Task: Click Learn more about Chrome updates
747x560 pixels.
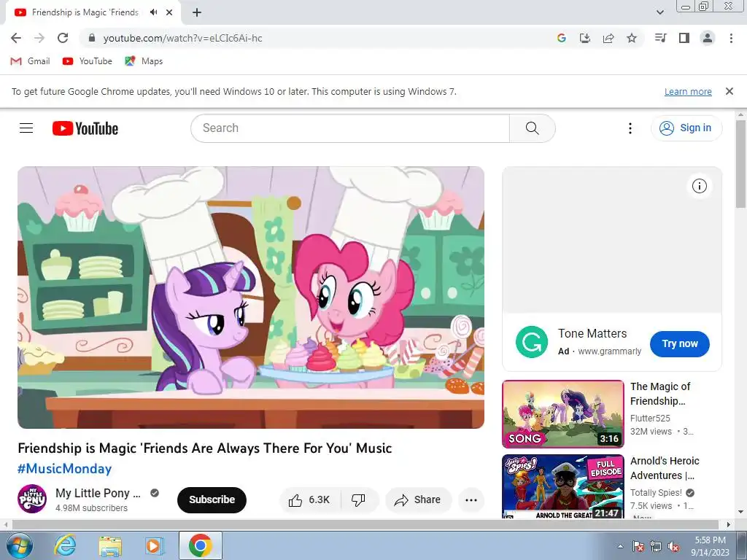Action: [x=688, y=91]
